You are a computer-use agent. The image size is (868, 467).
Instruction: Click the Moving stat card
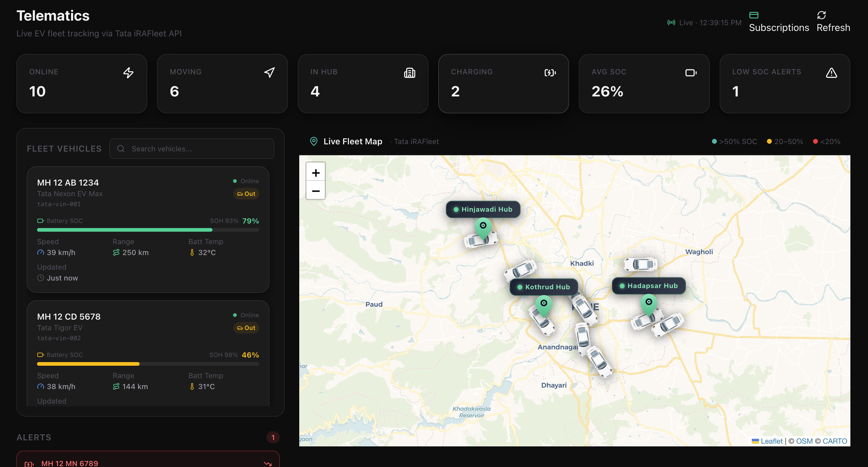coord(222,84)
